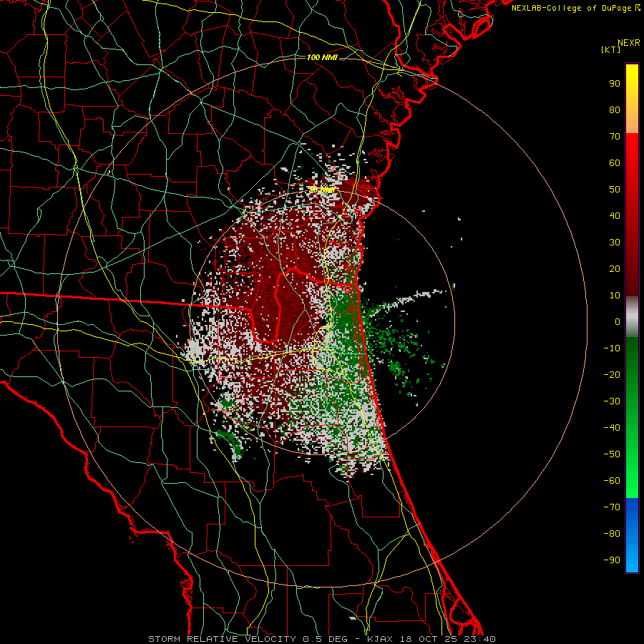Select the 60 value on the velocity scale
Screen dimensions: 644x644
[x=615, y=163]
